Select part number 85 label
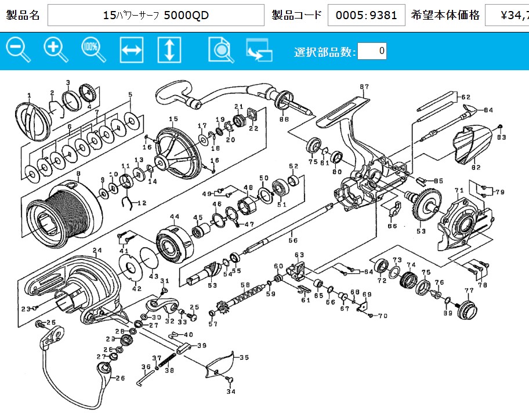529x420 pixels. 439,181
